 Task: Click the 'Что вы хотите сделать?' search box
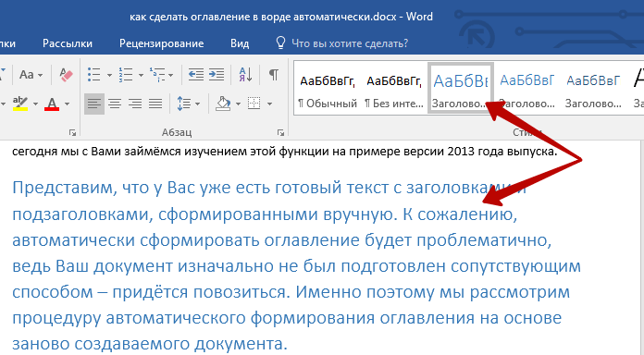click(350, 43)
